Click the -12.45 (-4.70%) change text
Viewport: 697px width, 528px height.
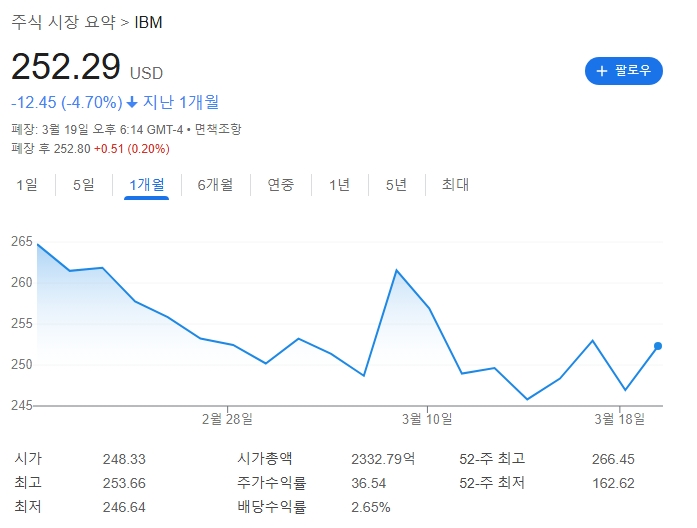coord(67,103)
